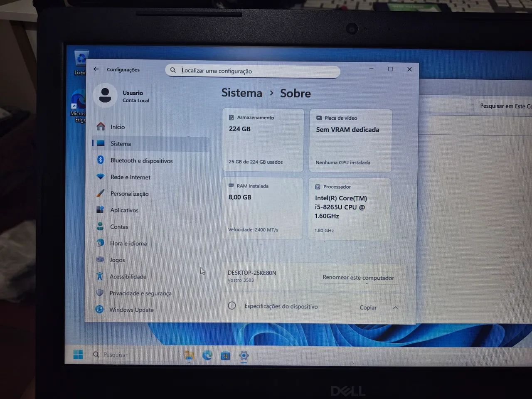532x399 pixels.
Task: Click the Jogos controller icon
Action: pos(100,259)
